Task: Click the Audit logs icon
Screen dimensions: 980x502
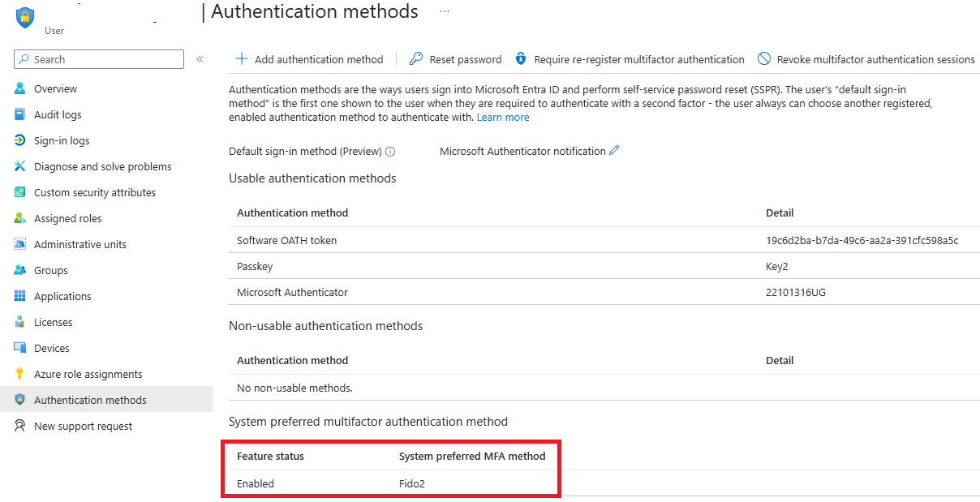Action: pos(20,114)
